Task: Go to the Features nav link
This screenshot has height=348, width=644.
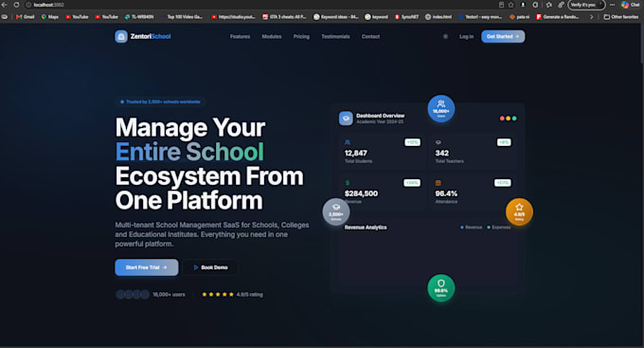Action: 240,37
